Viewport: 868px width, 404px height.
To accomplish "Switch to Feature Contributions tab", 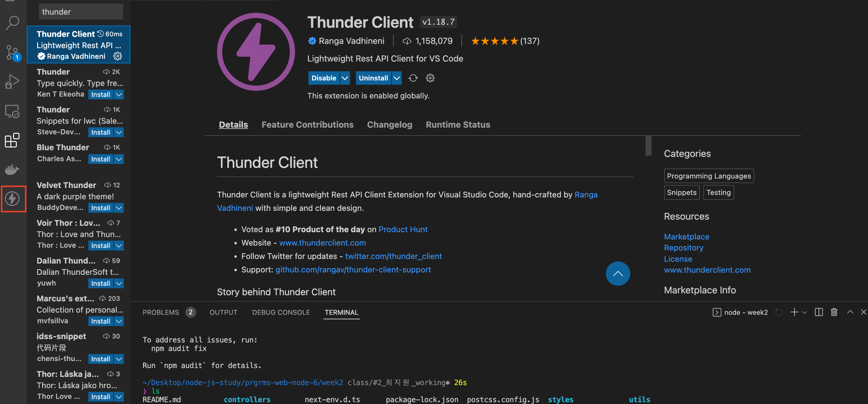I will [x=307, y=125].
